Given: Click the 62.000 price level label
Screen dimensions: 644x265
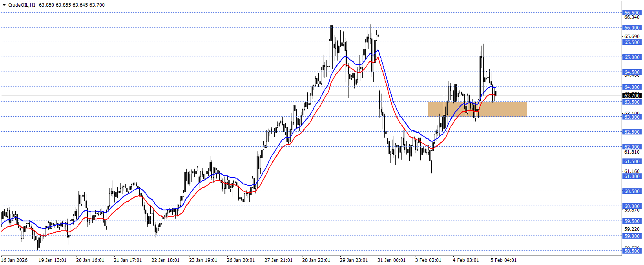Looking at the screenshot, I should click(632, 147).
